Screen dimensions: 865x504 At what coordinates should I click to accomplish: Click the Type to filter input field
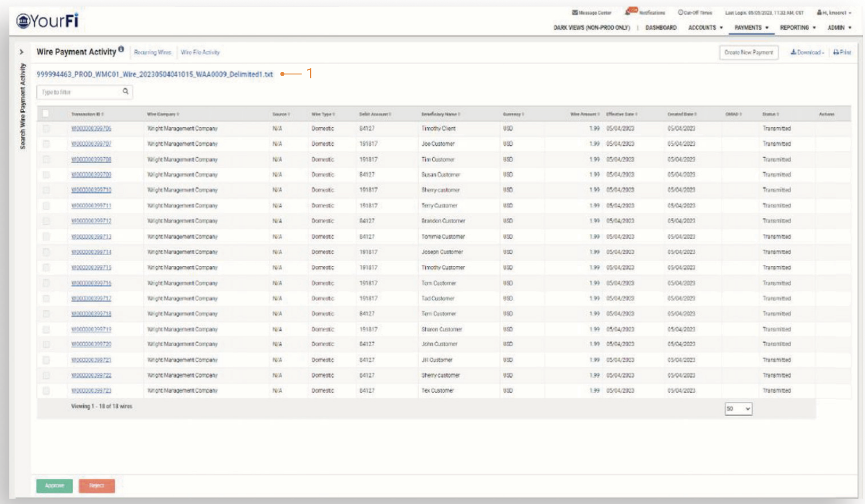click(x=80, y=92)
